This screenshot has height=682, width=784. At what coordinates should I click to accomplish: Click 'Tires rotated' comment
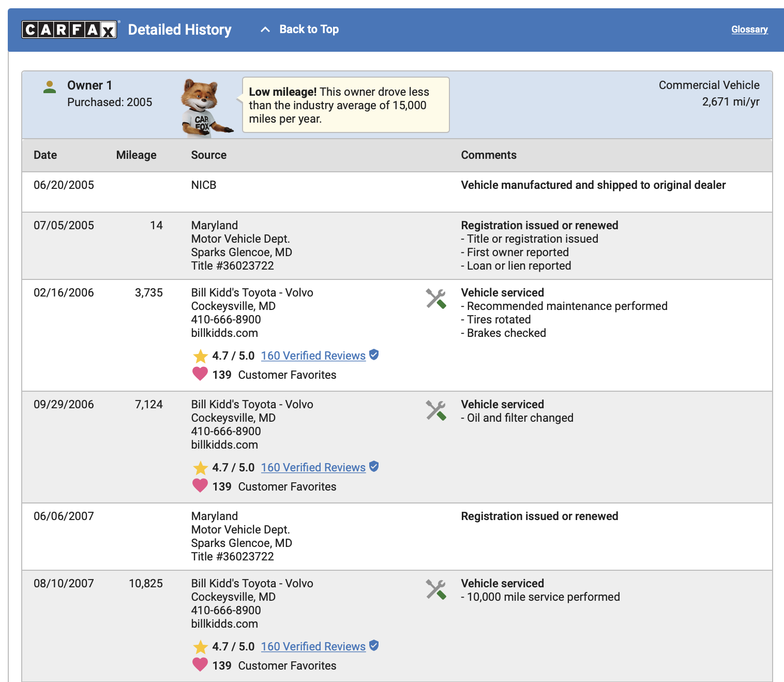(x=496, y=320)
